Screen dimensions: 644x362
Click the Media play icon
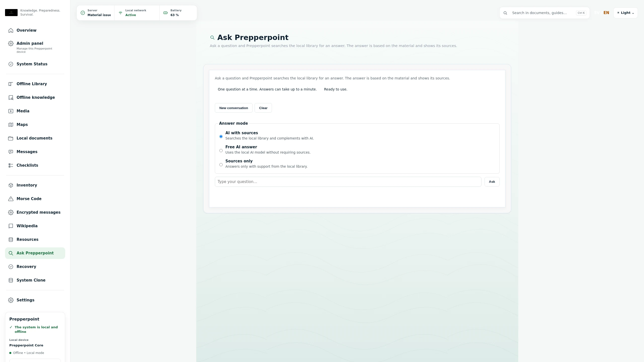pos(11,111)
